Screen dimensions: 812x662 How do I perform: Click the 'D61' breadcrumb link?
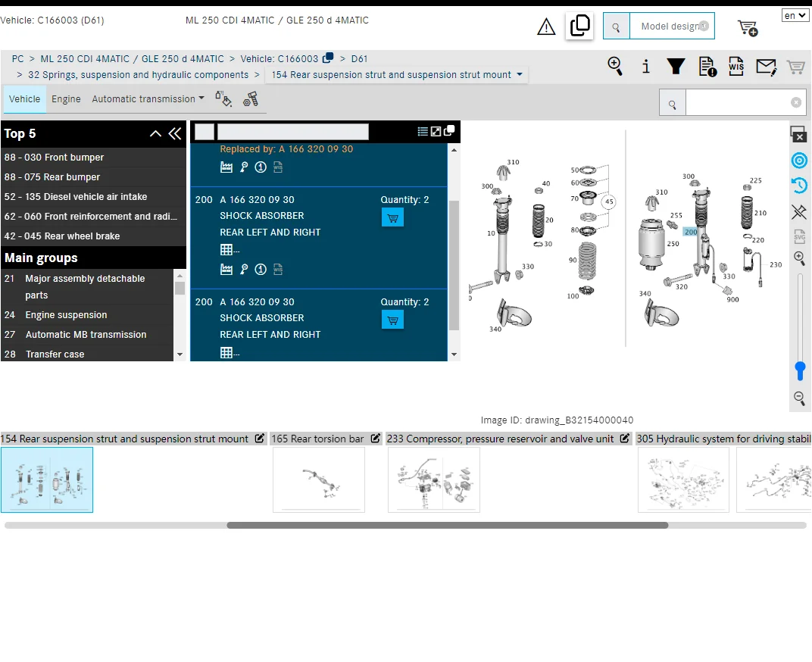click(x=359, y=58)
